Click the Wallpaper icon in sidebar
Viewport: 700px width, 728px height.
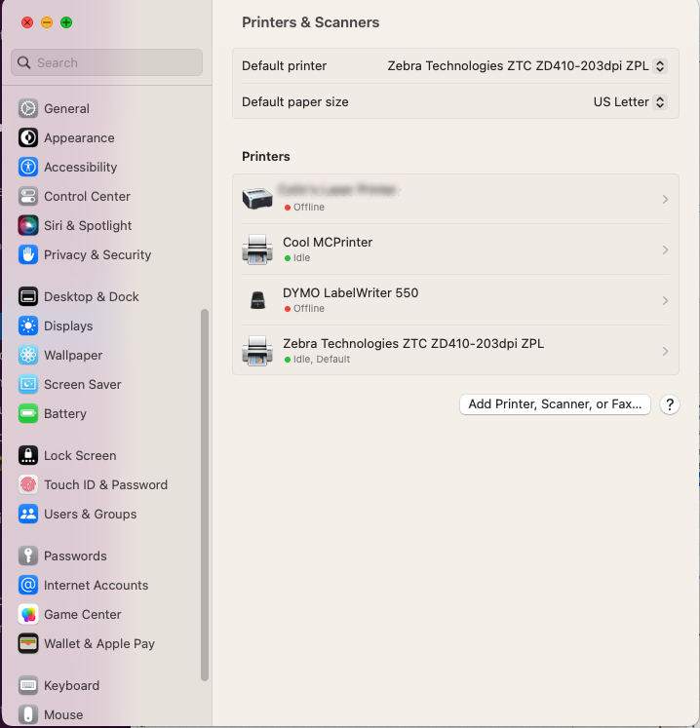pyautogui.click(x=28, y=356)
